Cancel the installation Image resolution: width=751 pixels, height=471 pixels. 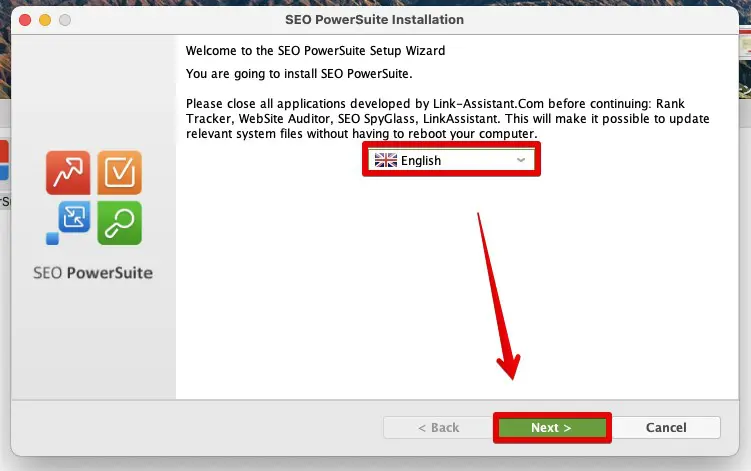[666, 427]
